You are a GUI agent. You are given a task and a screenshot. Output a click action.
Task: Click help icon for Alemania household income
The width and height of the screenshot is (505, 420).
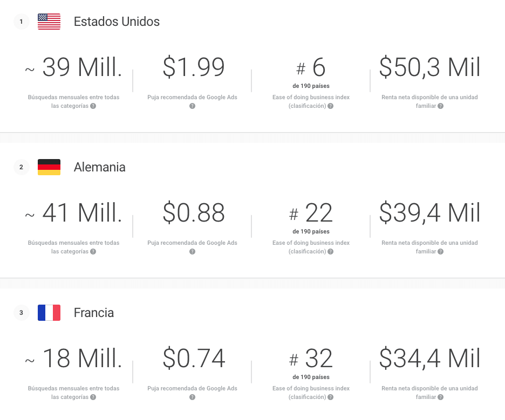point(441,252)
